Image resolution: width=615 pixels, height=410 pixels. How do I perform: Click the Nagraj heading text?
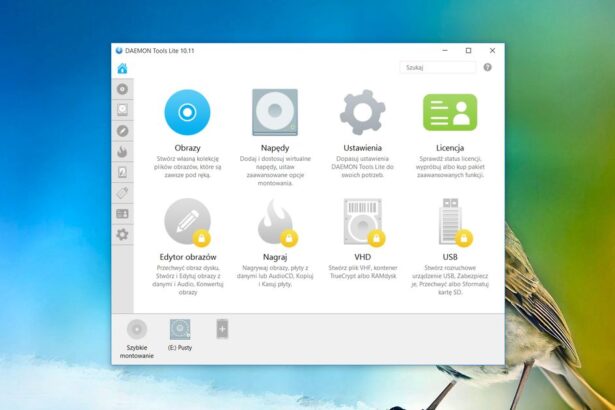tap(275, 257)
